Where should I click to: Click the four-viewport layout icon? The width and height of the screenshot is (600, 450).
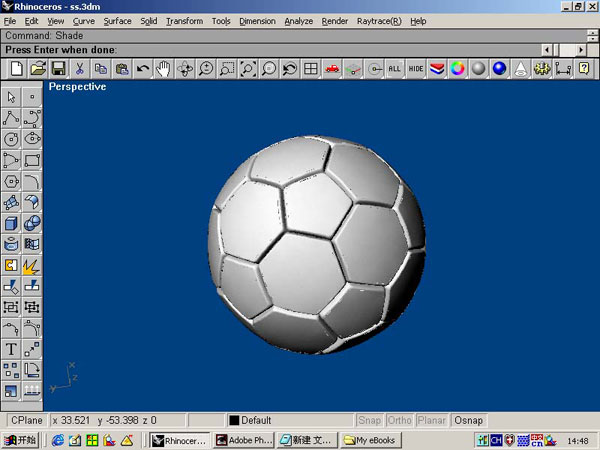click(x=311, y=68)
